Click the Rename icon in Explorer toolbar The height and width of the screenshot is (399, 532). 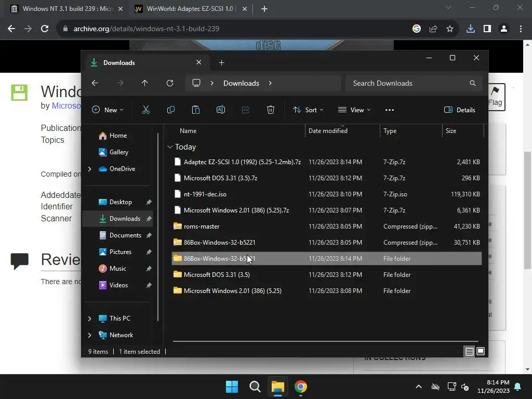click(220, 110)
